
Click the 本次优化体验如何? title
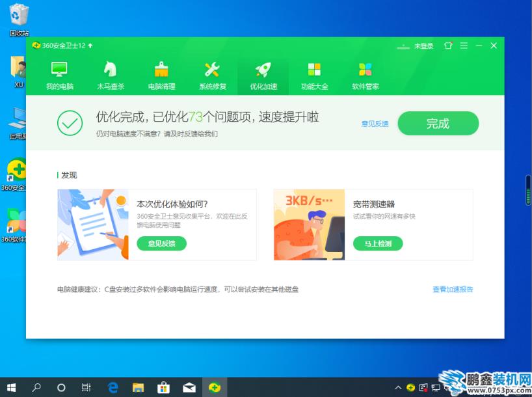point(172,204)
